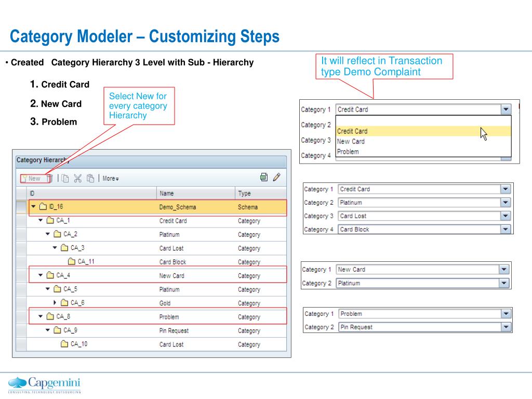The width and height of the screenshot is (532, 399).
Task: Collapse the CA_8 tree node
Action: coord(41,316)
